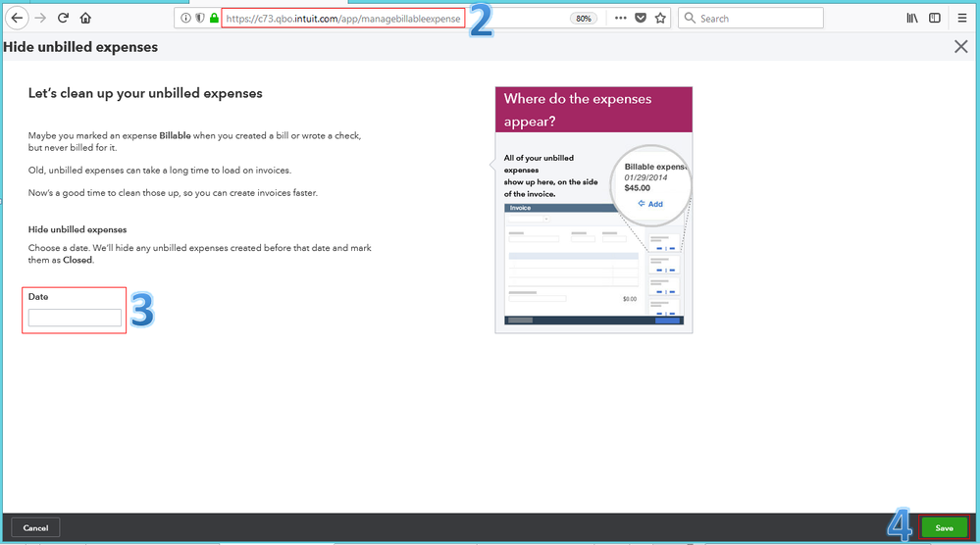Click the magnifier icon in Search box

coord(690,18)
